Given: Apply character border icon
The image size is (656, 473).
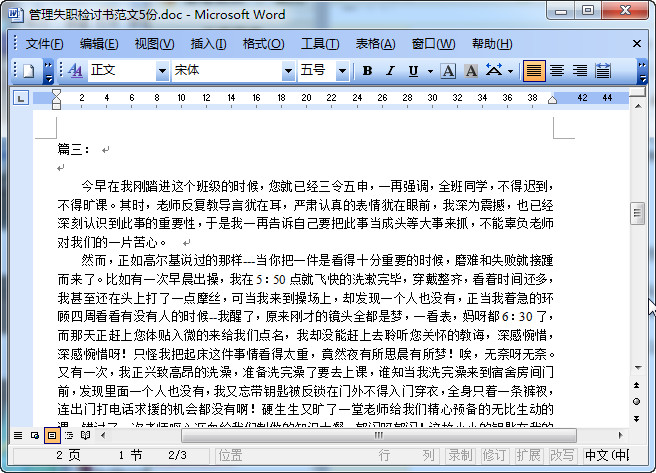Looking at the screenshot, I should [x=448, y=71].
